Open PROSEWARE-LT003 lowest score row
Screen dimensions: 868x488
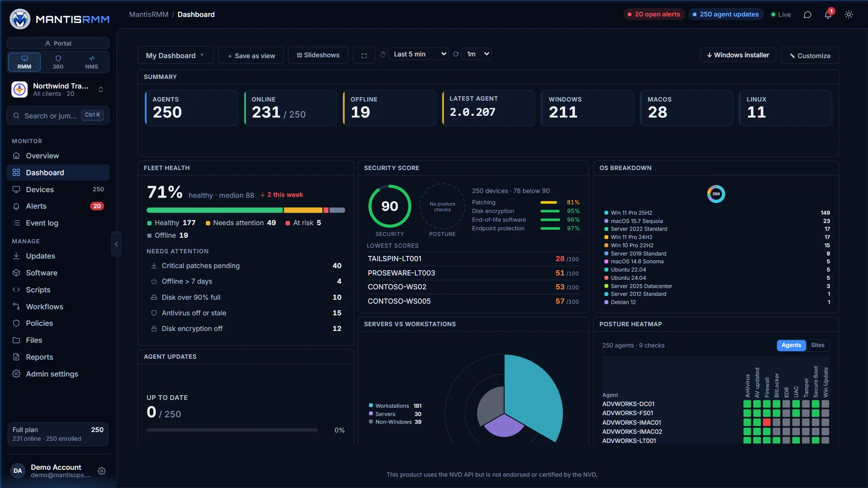[x=473, y=273]
